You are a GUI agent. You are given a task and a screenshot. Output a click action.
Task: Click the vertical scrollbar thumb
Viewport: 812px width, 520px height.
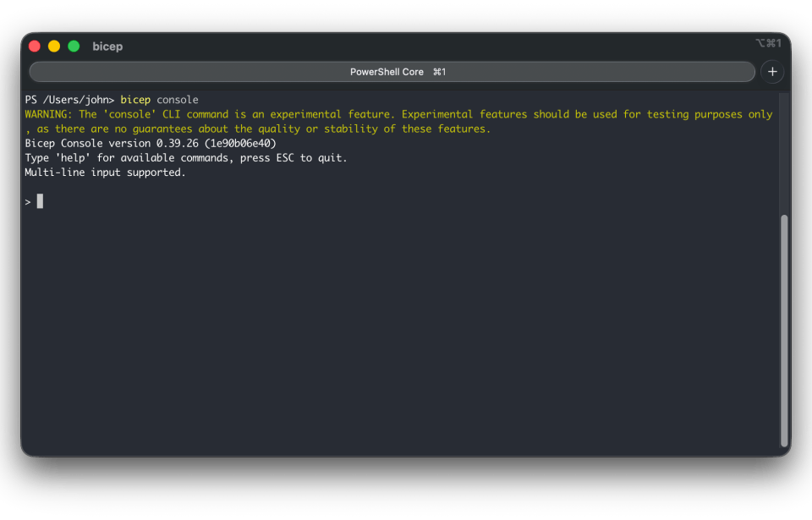pos(784,330)
